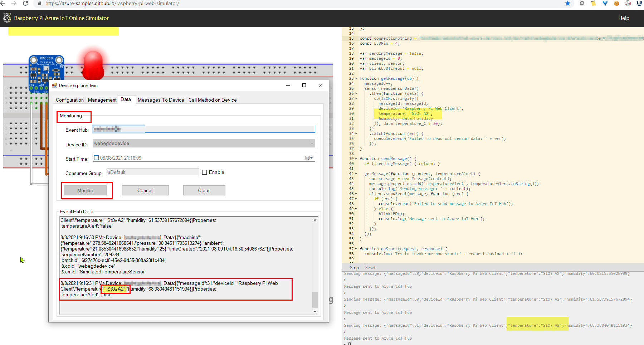Viewport: 644px width, 345px height.
Task: Collapse the sendMessage function at line 39
Action: (x=356, y=159)
